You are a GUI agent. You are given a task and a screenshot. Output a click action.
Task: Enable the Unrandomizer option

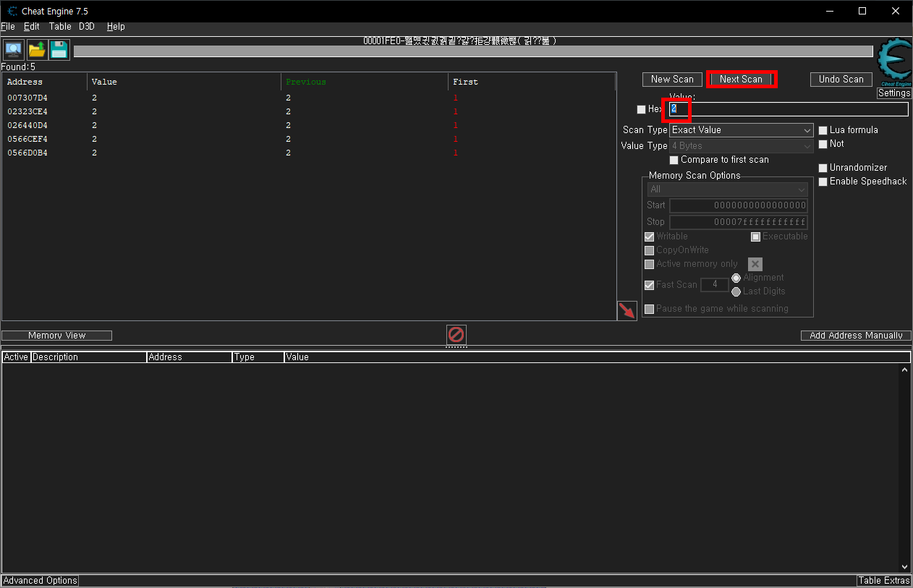(x=823, y=168)
